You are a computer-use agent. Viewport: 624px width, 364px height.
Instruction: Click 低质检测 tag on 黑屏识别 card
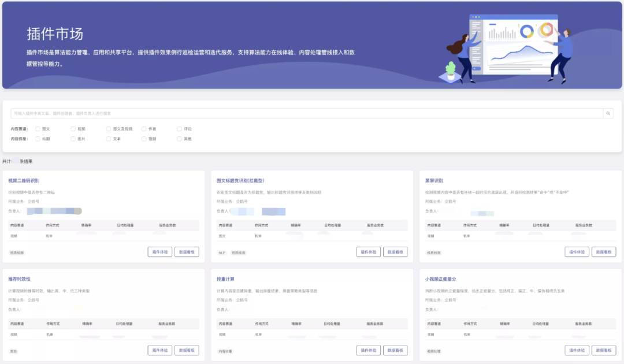pyautogui.click(x=434, y=253)
